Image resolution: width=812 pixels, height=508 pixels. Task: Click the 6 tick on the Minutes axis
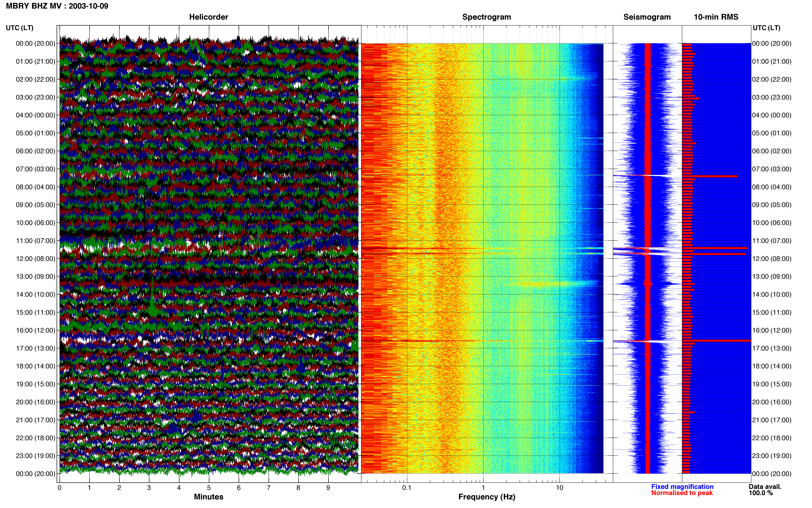point(239,487)
